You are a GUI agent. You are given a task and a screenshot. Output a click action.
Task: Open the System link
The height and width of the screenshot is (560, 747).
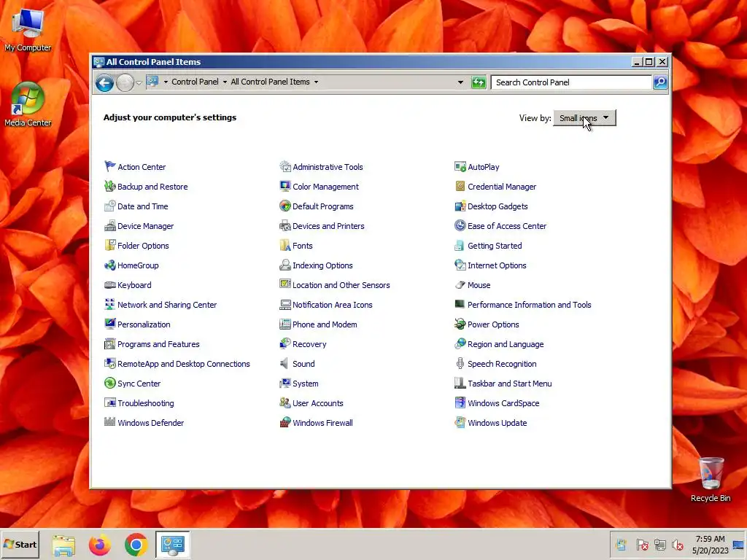click(x=306, y=384)
